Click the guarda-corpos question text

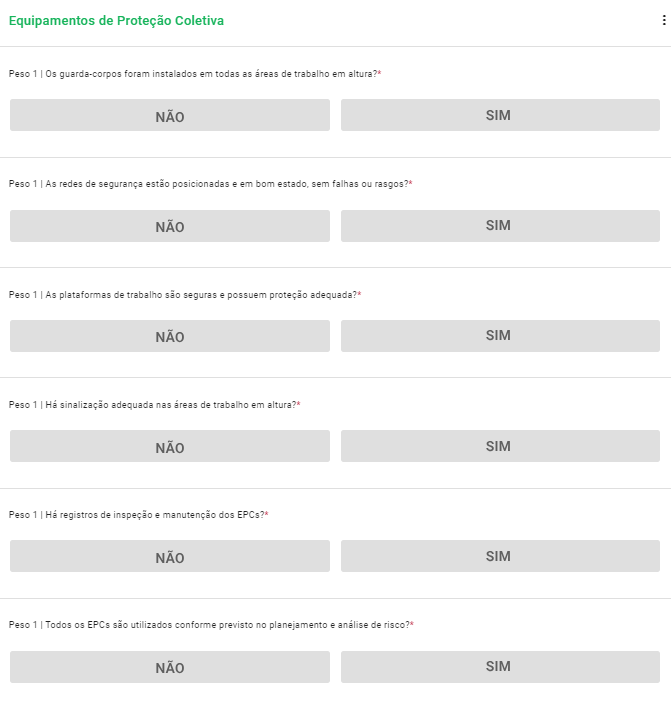click(x=195, y=74)
